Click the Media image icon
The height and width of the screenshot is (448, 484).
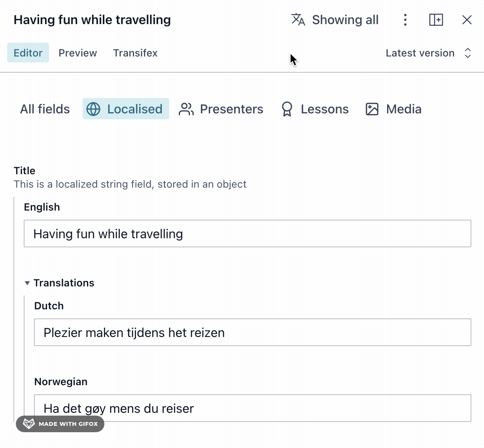372,109
